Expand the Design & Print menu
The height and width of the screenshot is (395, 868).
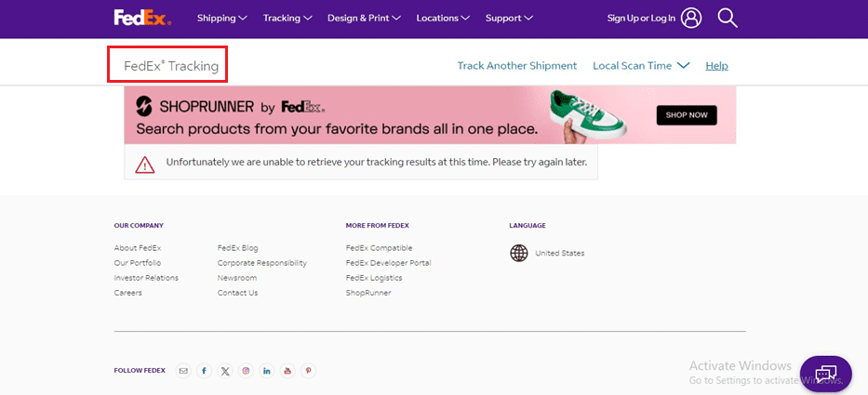point(365,19)
